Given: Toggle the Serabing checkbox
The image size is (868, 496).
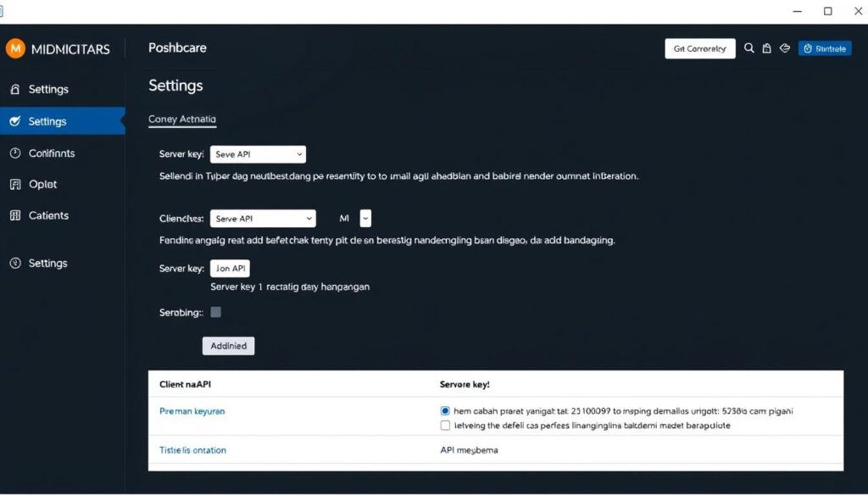Looking at the screenshot, I should (x=216, y=312).
